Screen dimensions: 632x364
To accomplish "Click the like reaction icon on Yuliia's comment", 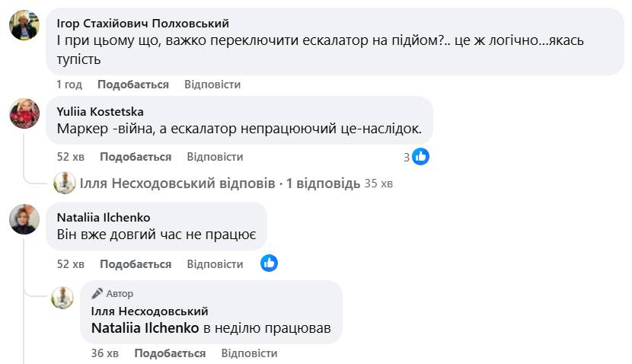I will pyautogui.click(x=420, y=157).
